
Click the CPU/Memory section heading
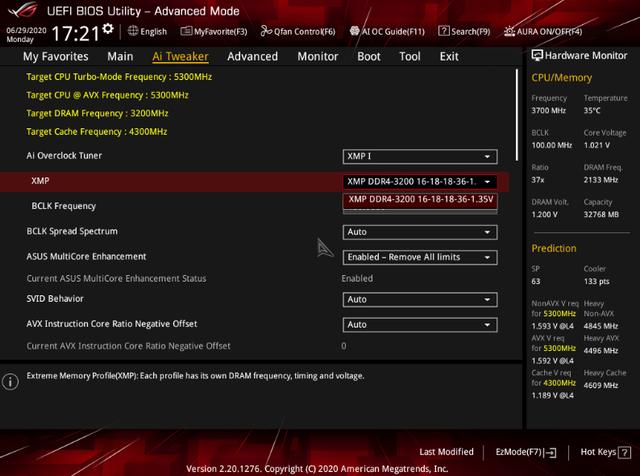click(x=561, y=78)
